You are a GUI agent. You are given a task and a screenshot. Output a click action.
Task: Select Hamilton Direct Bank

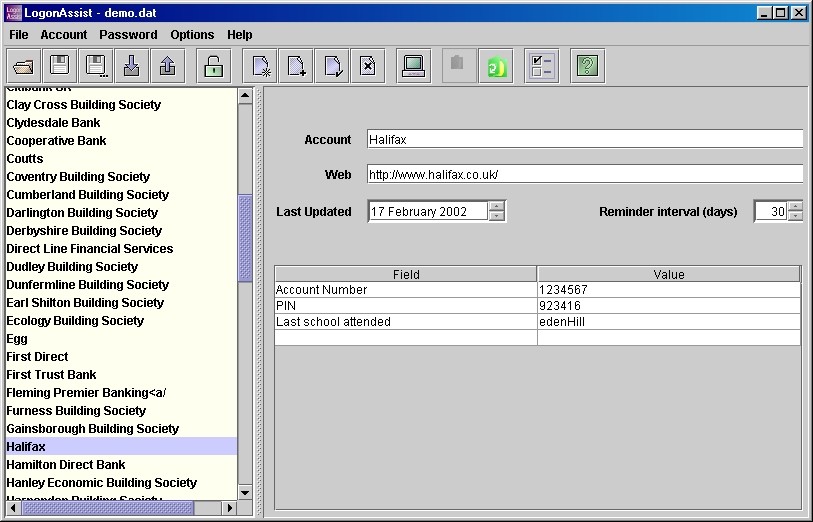point(121,464)
